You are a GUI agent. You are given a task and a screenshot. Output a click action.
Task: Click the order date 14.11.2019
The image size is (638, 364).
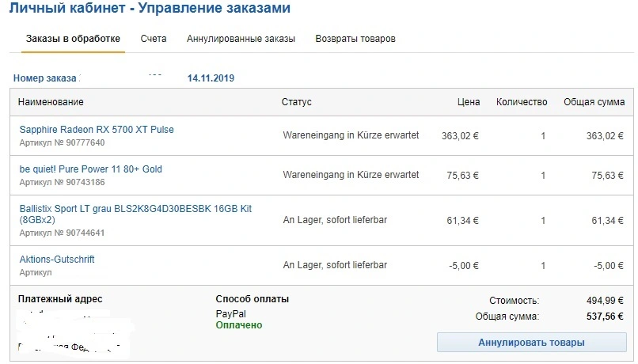pyautogui.click(x=211, y=78)
